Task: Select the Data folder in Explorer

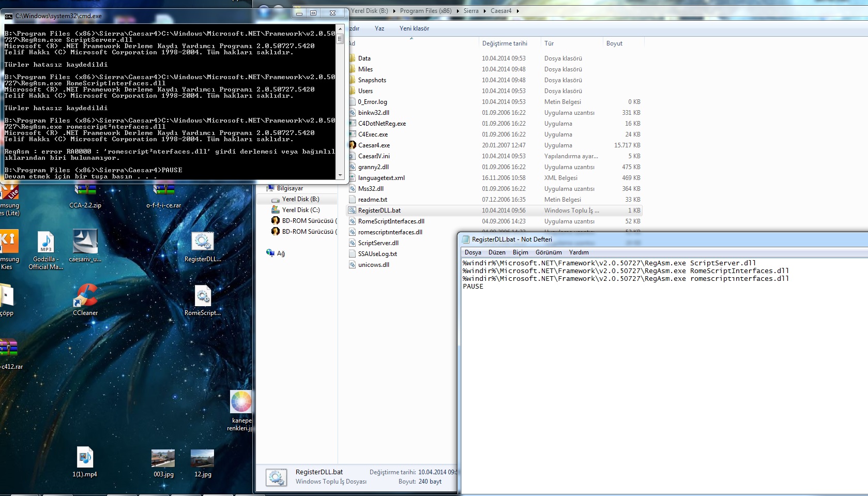Action: pos(364,58)
